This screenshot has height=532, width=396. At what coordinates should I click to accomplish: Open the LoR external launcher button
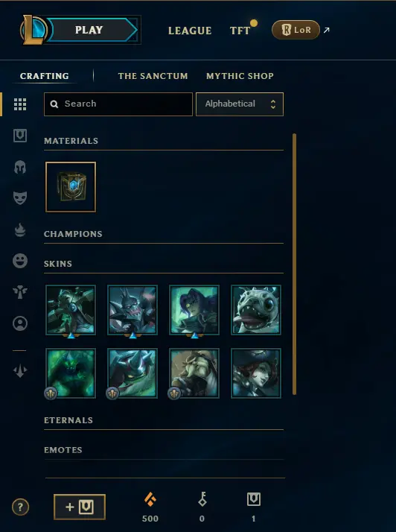click(296, 30)
